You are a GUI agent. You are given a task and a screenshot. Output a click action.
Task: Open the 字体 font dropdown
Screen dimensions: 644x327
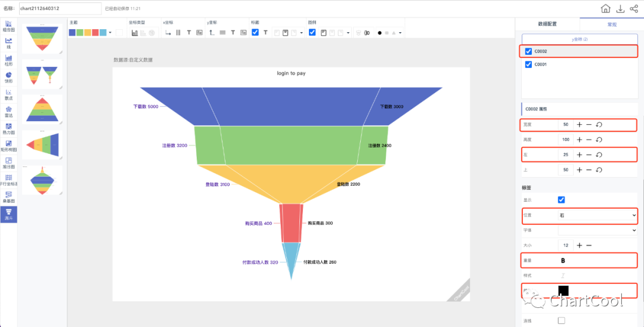tap(597, 230)
